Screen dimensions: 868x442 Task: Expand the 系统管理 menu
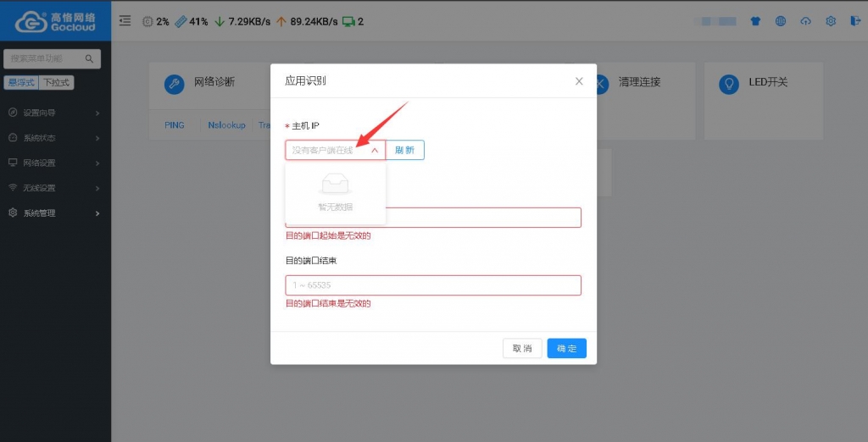55,213
